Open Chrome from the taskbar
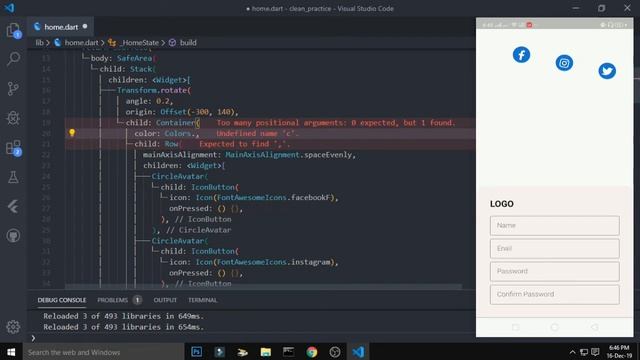 (312, 352)
